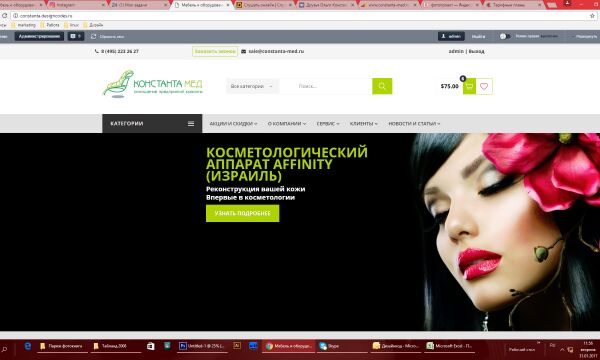Open the Microsoft Excel taskbar item

point(450,346)
